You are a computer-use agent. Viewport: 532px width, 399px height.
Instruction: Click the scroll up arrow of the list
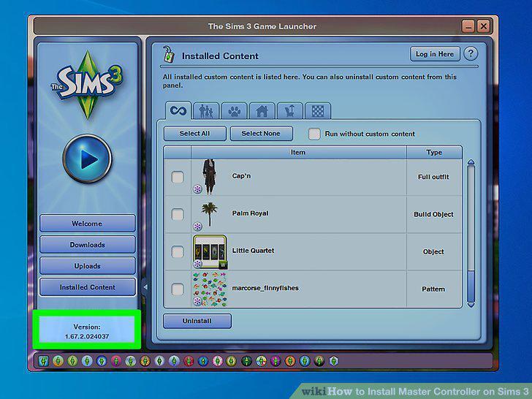point(471,162)
